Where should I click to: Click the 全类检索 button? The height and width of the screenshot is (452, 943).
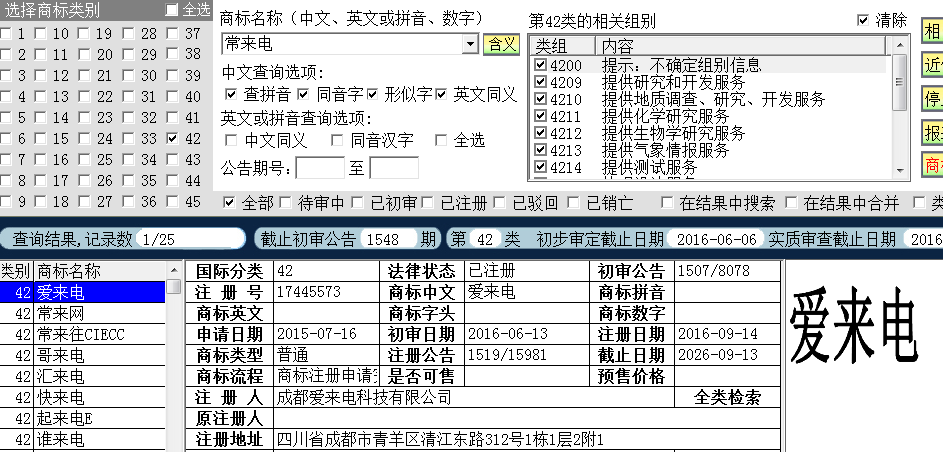[727, 397]
